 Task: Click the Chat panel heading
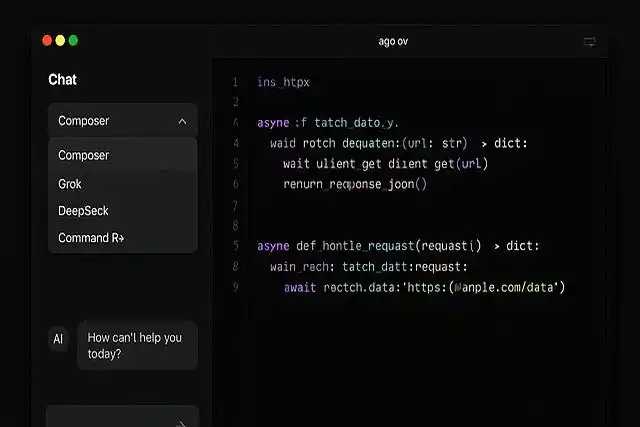pyautogui.click(x=62, y=79)
